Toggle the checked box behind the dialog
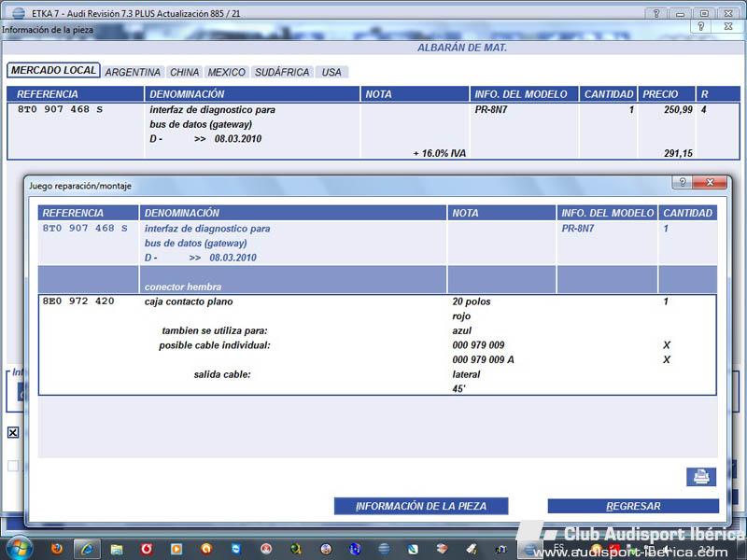This screenshot has width=747, height=560. (x=13, y=432)
